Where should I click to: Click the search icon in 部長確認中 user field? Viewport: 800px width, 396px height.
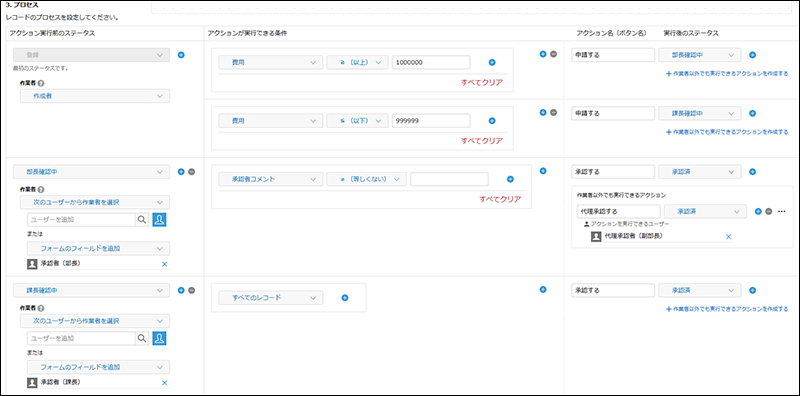coord(141,220)
